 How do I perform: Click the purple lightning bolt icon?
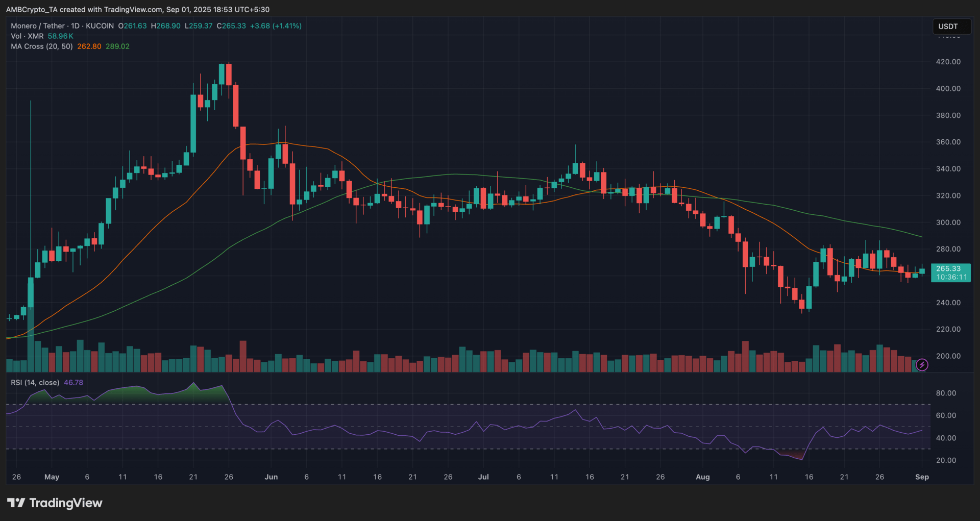[x=922, y=365]
